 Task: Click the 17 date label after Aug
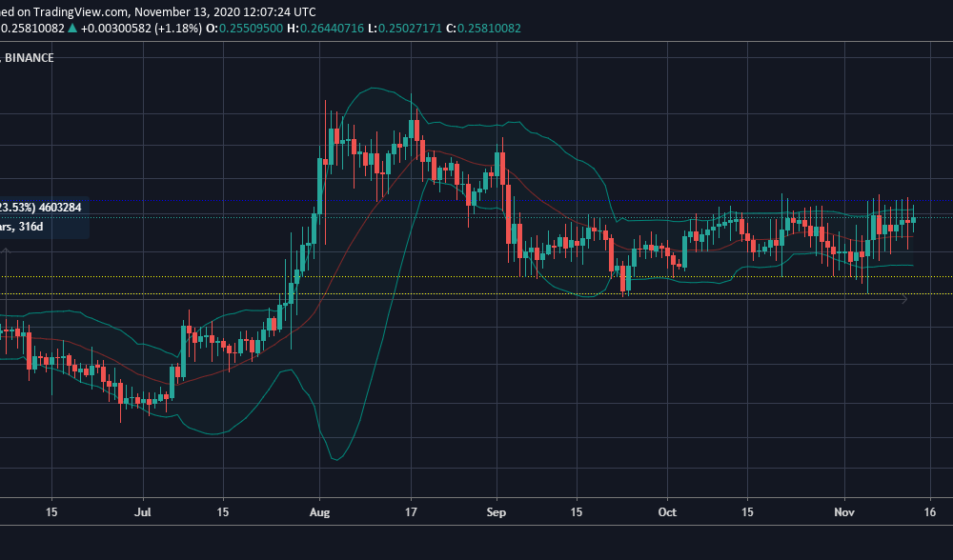point(411,512)
